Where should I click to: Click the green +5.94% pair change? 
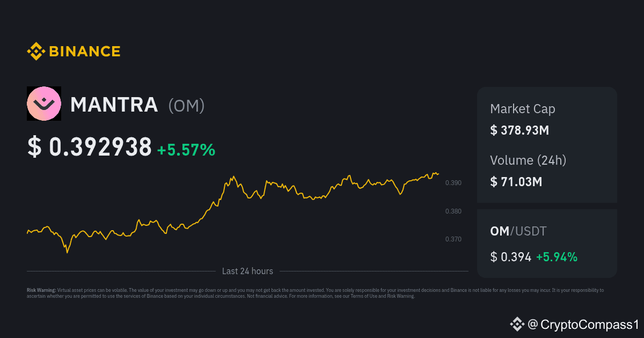pyautogui.click(x=557, y=257)
